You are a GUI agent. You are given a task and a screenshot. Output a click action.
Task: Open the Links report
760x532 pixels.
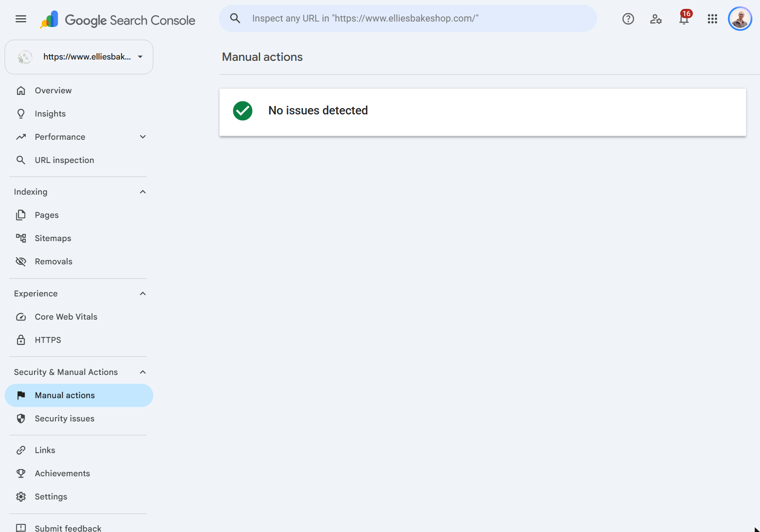[45, 450]
